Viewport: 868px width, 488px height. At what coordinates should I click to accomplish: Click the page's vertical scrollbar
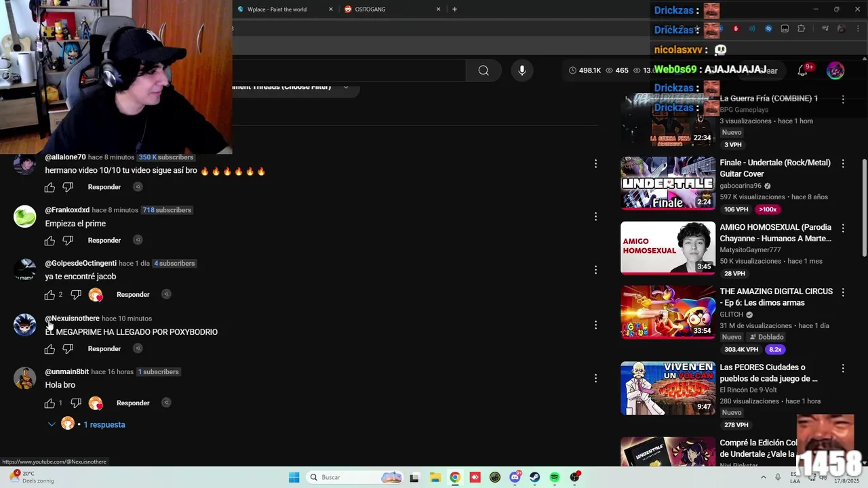pyautogui.click(x=864, y=208)
